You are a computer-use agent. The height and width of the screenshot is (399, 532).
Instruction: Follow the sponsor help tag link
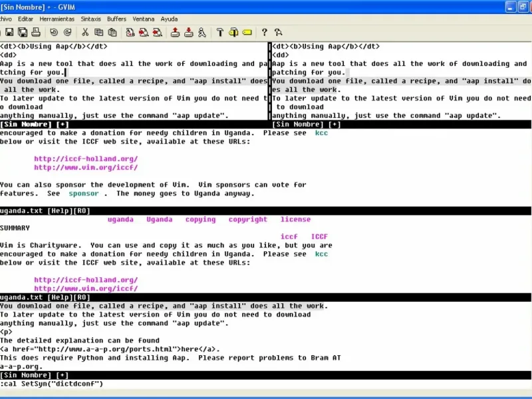(x=84, y=194)
